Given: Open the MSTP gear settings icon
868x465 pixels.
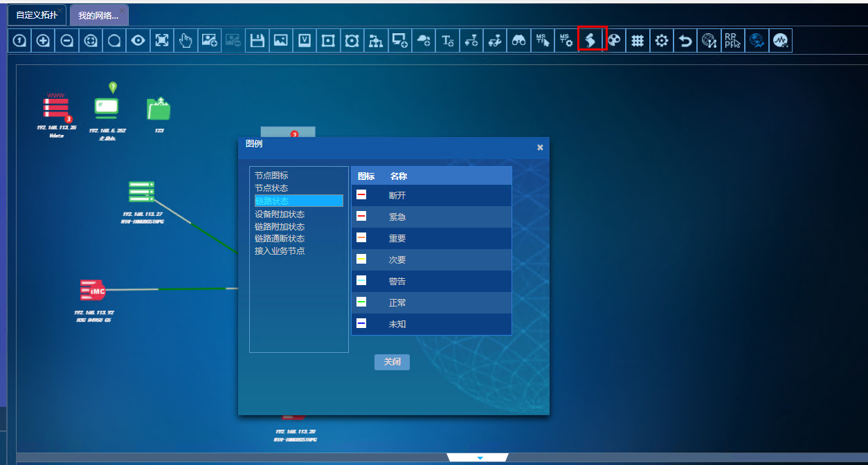Looking at the screenshot, I should pos(566,41).
